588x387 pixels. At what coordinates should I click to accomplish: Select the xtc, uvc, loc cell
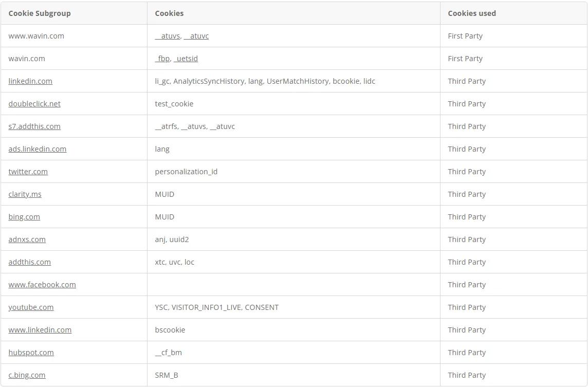coord(293,262)
